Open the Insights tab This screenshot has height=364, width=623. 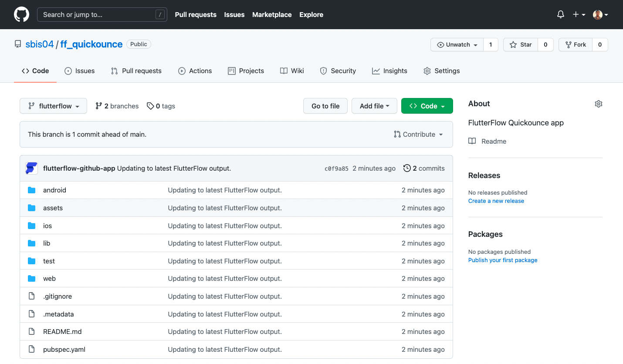coord(389,71)
